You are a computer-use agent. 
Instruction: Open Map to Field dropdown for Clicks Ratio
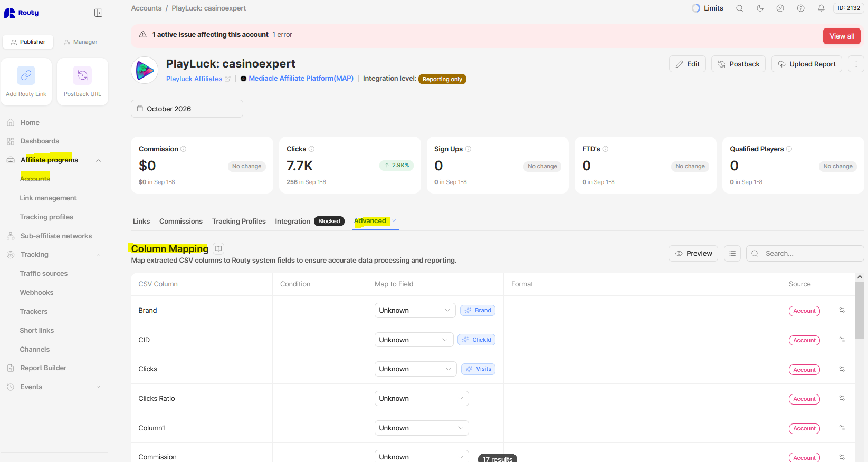click(422, 399)
